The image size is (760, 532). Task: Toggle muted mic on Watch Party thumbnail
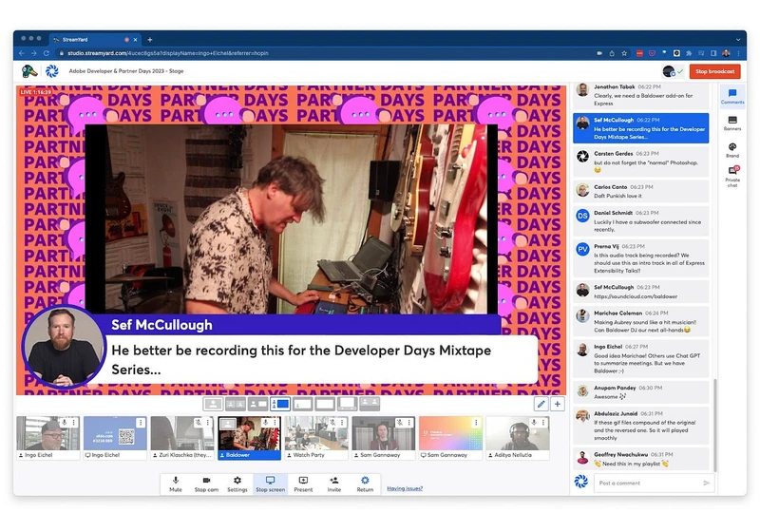[332, 423]
